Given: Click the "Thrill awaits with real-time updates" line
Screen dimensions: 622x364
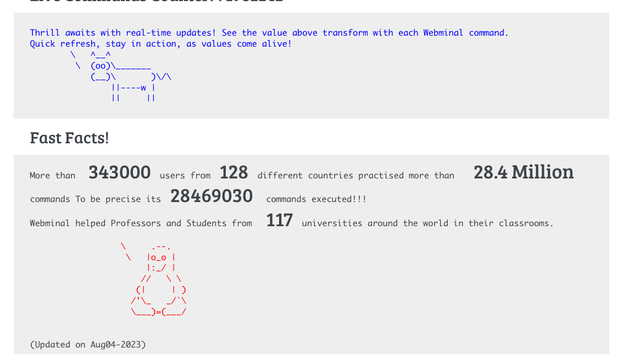Looking at the screenshot, I should pos(269,33).
